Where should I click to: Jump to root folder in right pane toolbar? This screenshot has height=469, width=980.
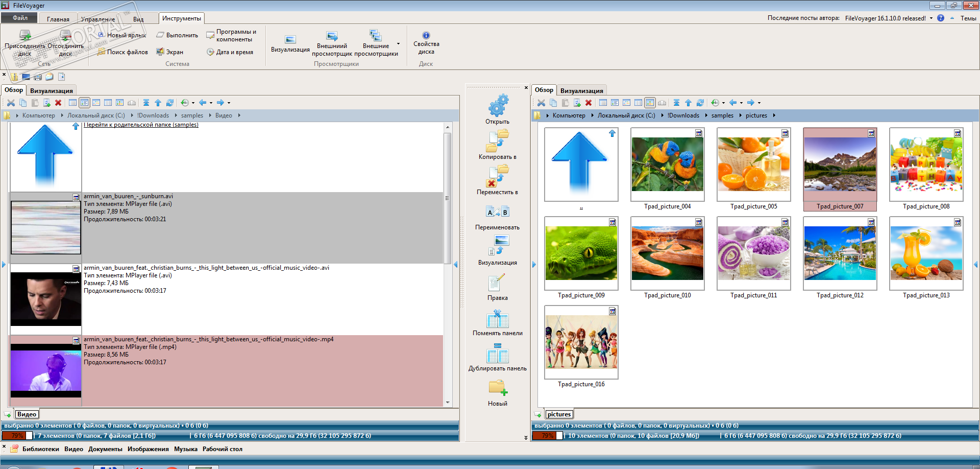pos(676,103)
